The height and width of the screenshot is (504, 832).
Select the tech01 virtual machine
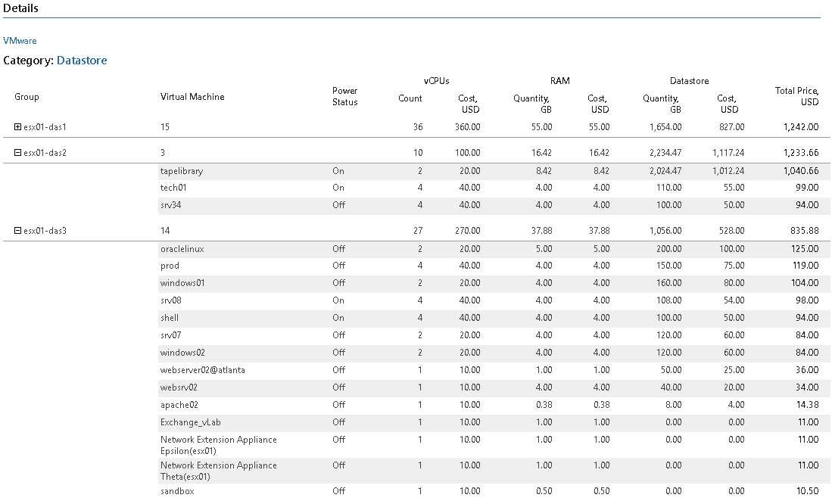pyautogui.click(x=173, y=188)
